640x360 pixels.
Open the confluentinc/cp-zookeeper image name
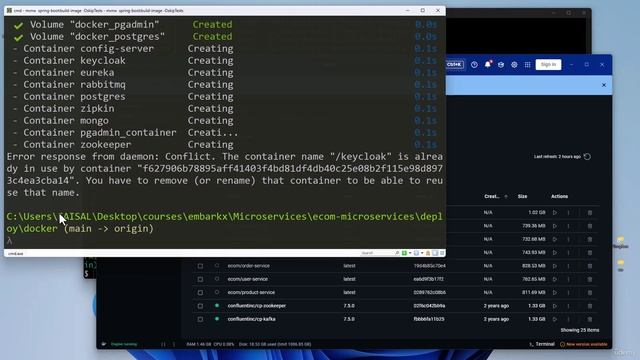[257, 306]
